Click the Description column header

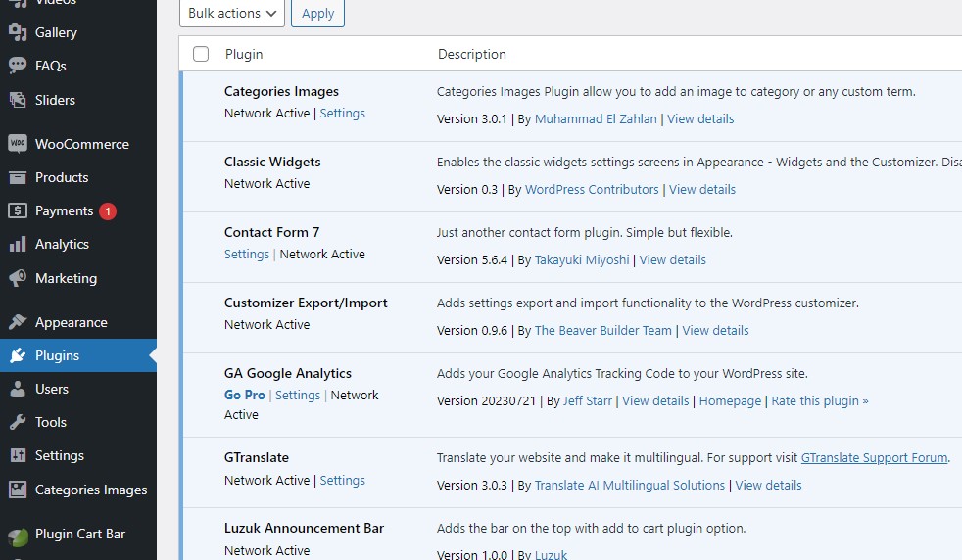(x=472, y=54)
